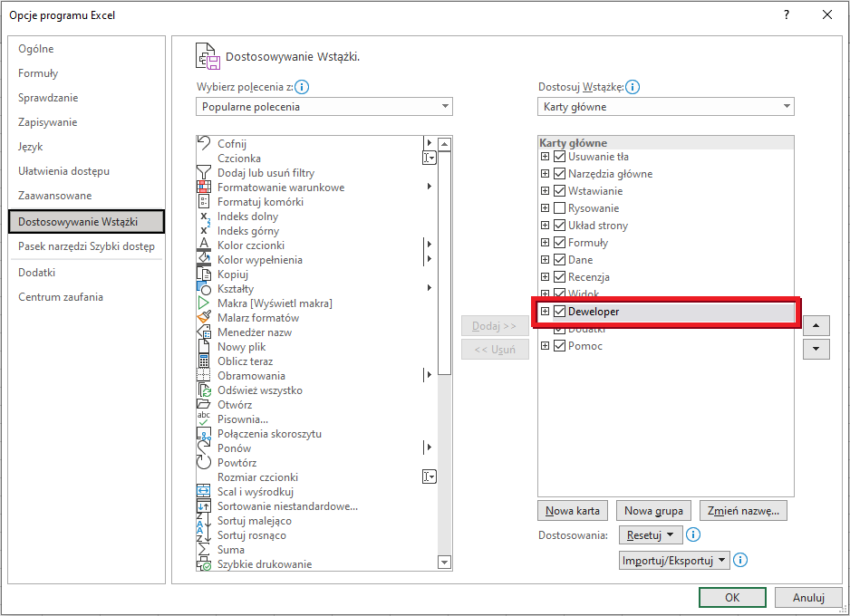The width and height of the screenshot is (850, 616).
Task: Expand the Dane tree node
Action: coord(545,259)
